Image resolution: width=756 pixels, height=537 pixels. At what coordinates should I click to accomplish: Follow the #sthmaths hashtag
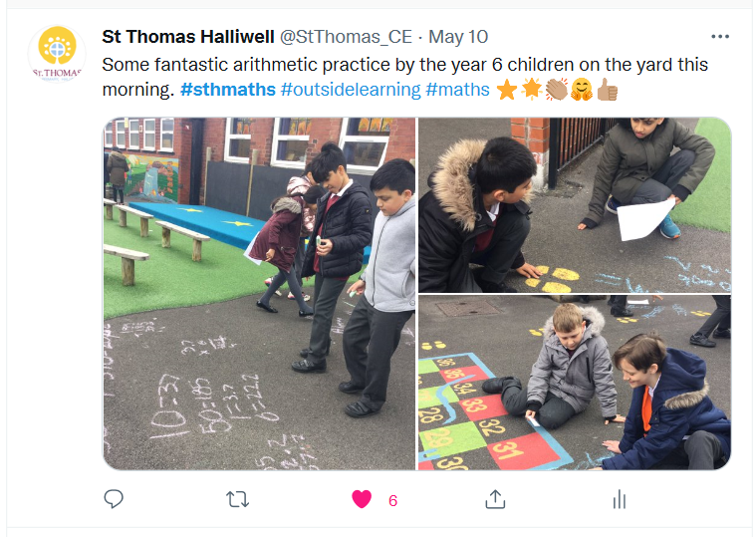point(227,90)
